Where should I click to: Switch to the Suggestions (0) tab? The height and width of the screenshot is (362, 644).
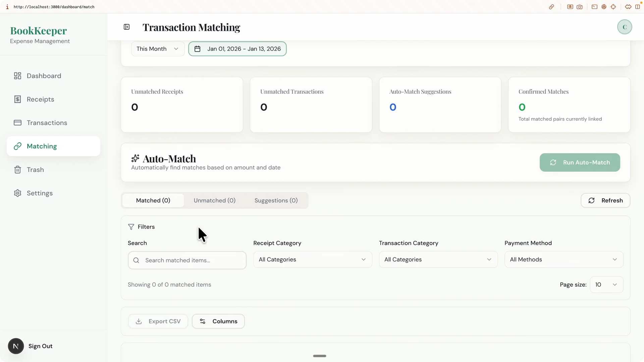pyautogui.click(x=276, y=200)
